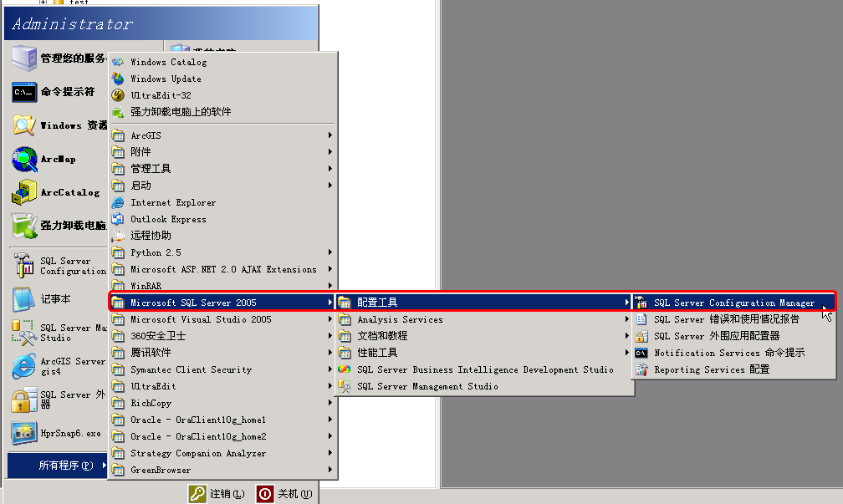Open 文档和教程 submenu

pyautogui.click(x=484, y=336)
